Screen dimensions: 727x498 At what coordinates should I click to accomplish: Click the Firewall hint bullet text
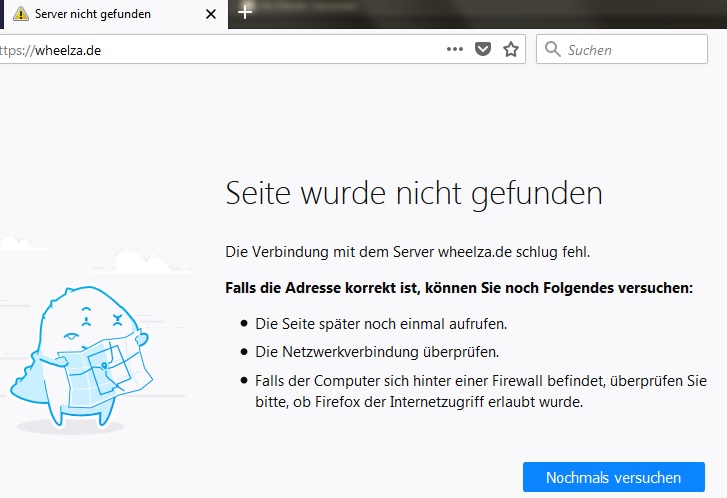pyautogui.click(x=481, y=391)
